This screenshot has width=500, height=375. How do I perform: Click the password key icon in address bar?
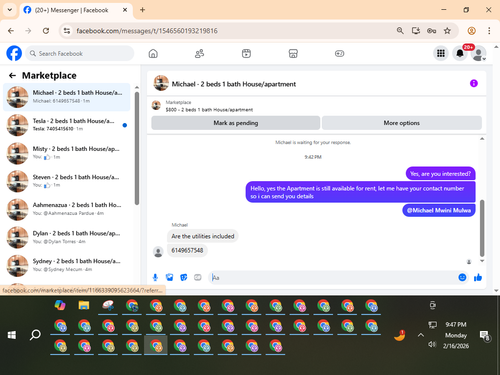tap(431, 31)
